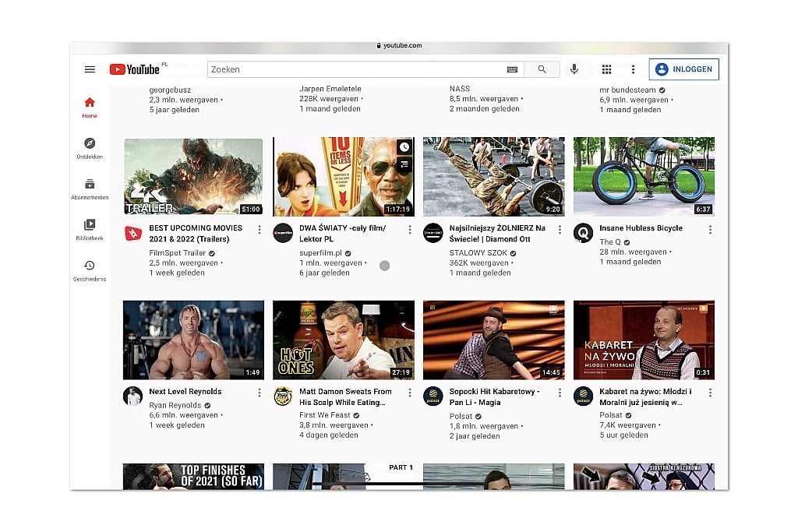Open title Kabaret na żywo: Młodzi i Moralni

click(x=645, y=396)
